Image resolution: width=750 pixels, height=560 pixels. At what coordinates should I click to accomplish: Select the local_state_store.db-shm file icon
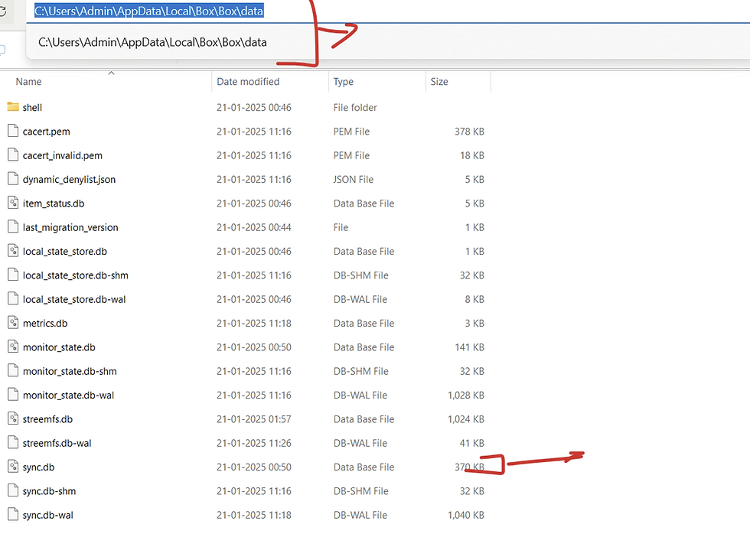tap(13, 275)
